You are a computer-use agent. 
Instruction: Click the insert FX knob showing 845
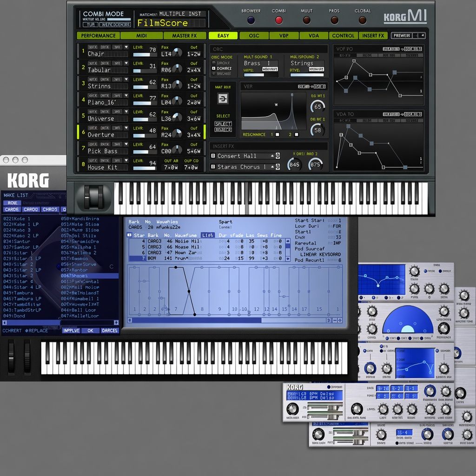click(x=294, y=164)
